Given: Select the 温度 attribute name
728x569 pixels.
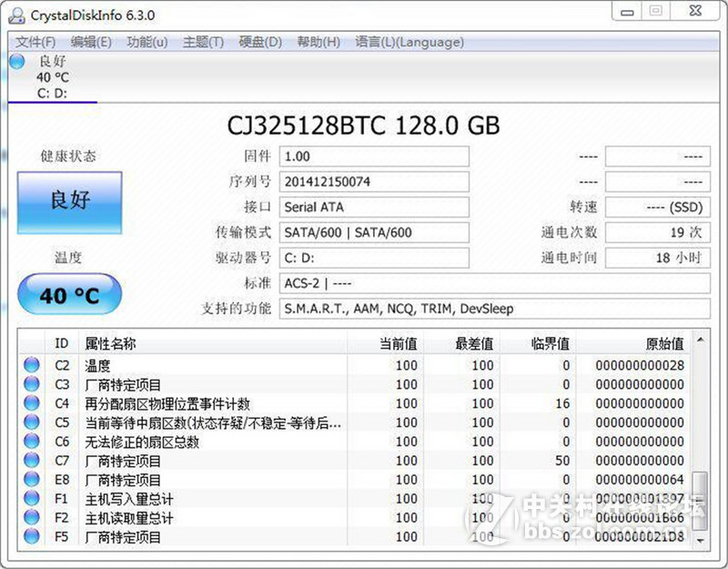Looking at the screenshot, I should tap(97, 366).
